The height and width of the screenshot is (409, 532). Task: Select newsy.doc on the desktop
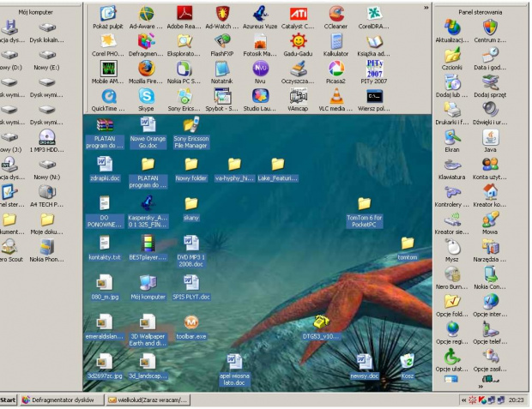click(x=364, y=367)
